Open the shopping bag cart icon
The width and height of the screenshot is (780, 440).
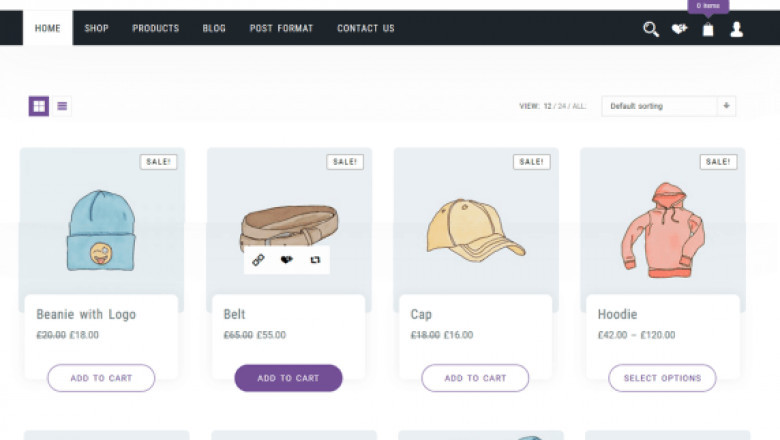pyautogui.click(x=708, y=29)
